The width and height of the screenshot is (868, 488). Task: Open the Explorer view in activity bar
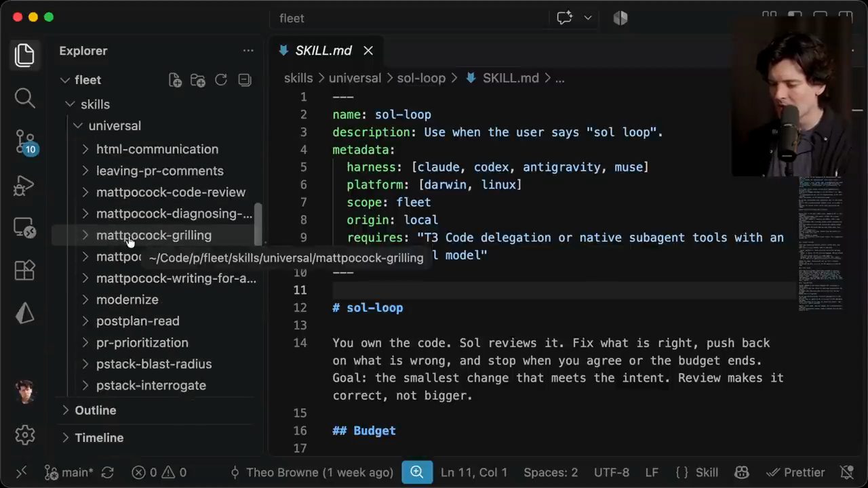click(x=24, y=55)
